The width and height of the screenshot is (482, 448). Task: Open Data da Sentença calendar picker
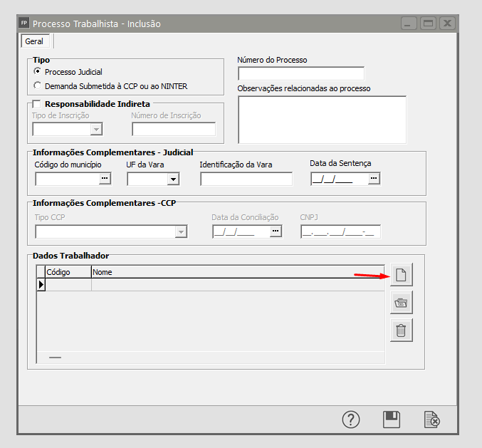coord(374,179)
